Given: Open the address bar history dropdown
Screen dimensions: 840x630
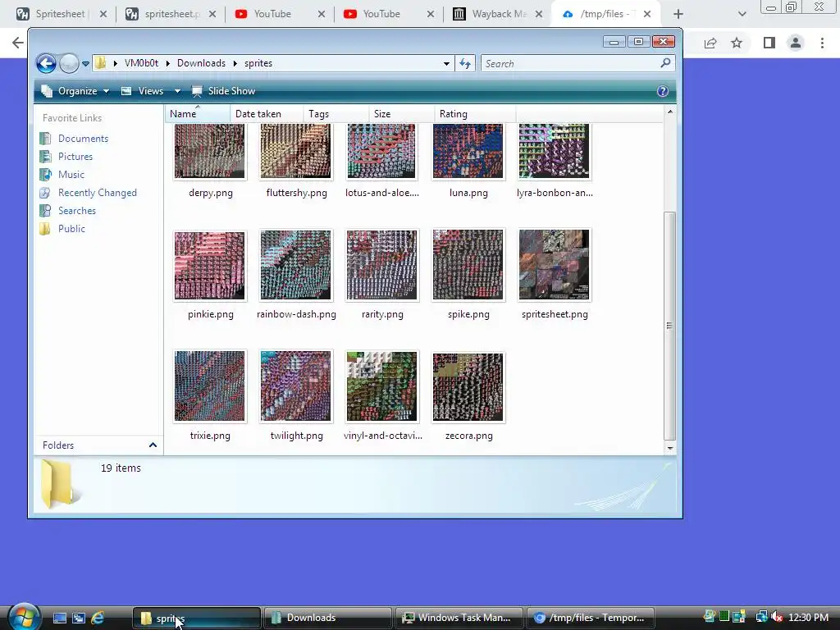Looking at the screenshot, I should pyautogui.click(x=446, y=64).
